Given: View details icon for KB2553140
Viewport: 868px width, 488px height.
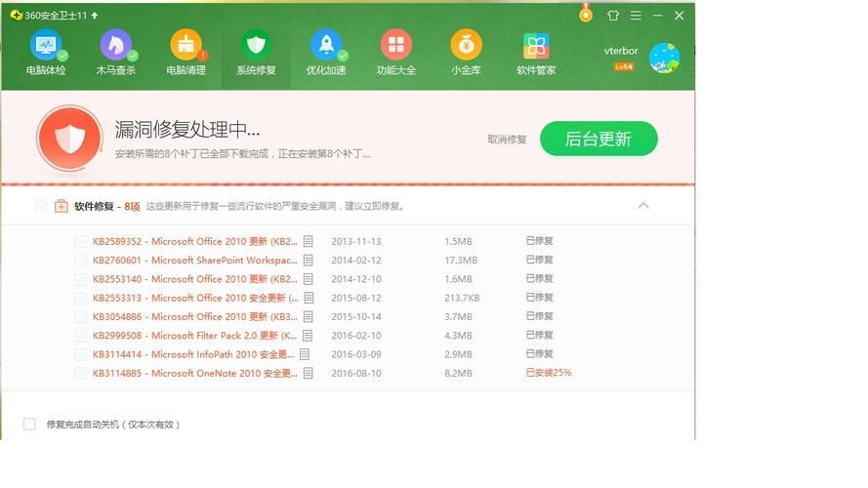Looking at the screenshot, I should (309, 279).
